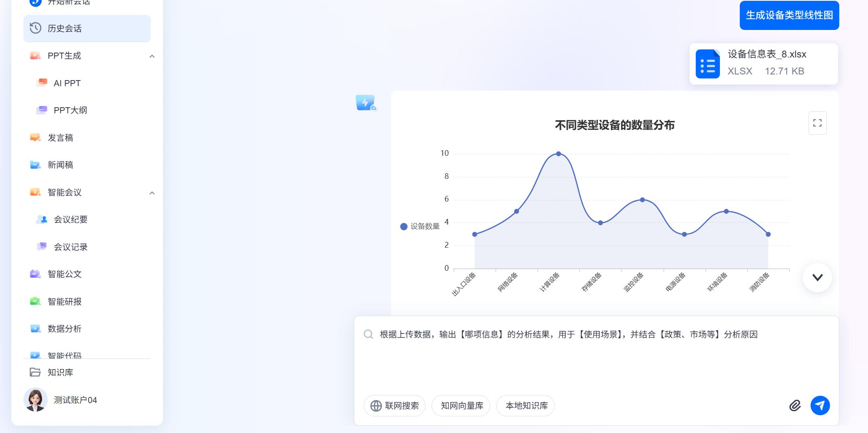Click the data analysis assistant avatar

(x=366, y=103)
